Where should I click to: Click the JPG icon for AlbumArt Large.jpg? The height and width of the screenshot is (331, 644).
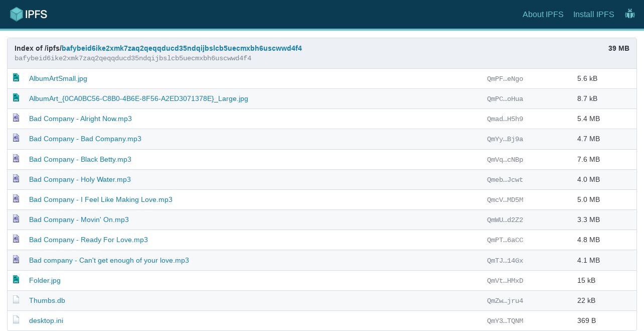point(16,98)
